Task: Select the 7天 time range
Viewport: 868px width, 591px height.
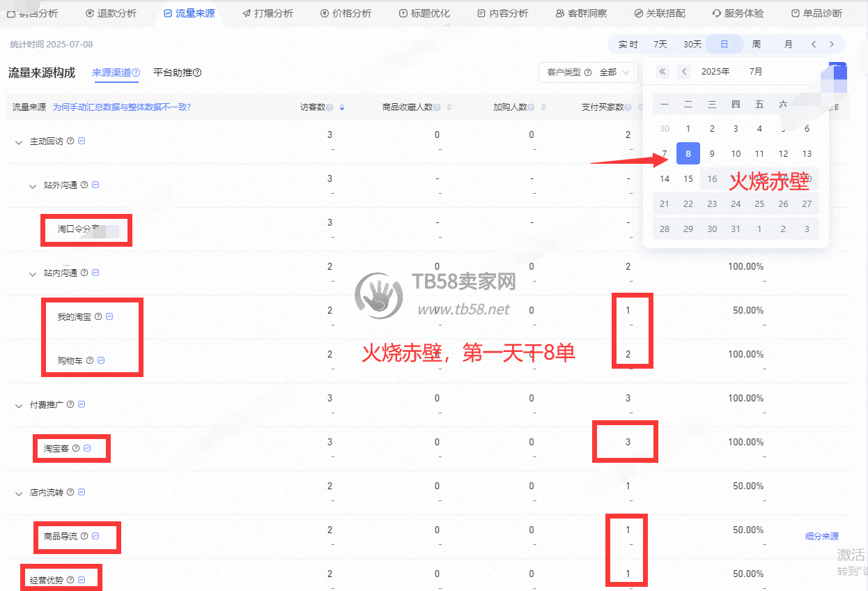Action: [x=660, y=44]
